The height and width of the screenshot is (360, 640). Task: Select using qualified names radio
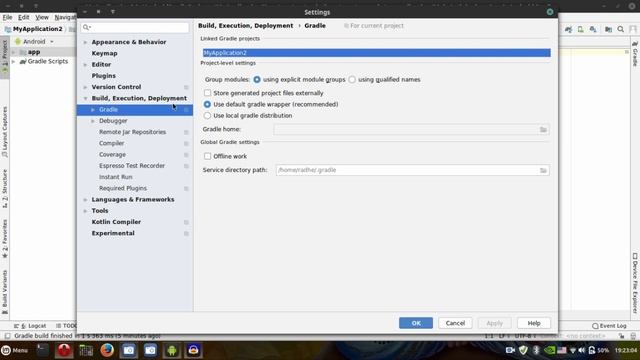[352, 80]
